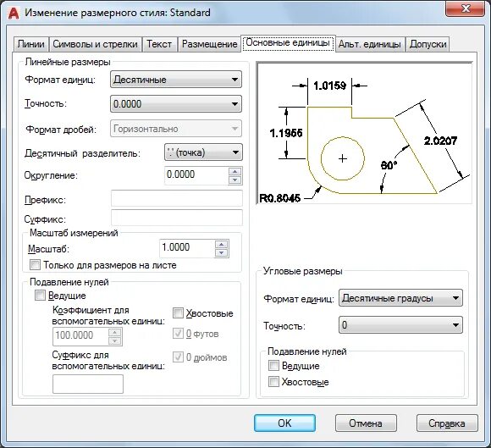Viewport: 491px width, 448px height.
Task: Click the dimension preview drawing
Action: [x=364, y=133]
